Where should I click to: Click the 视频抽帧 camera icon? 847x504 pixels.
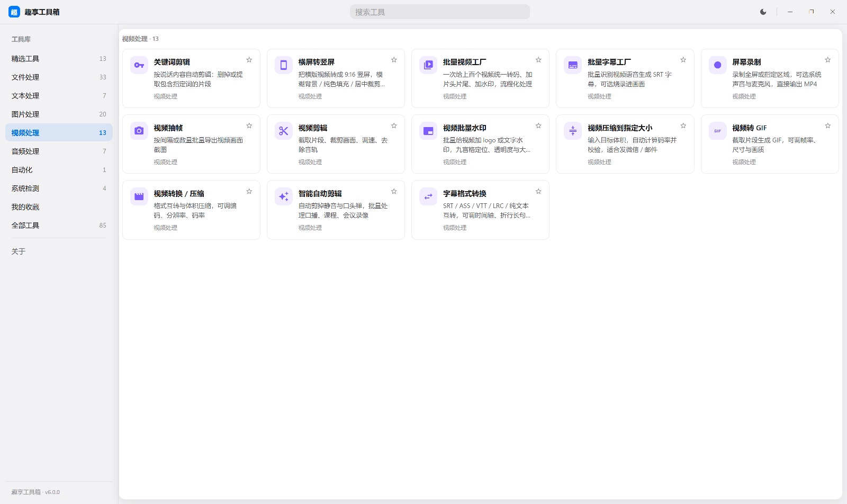[139, 131]
